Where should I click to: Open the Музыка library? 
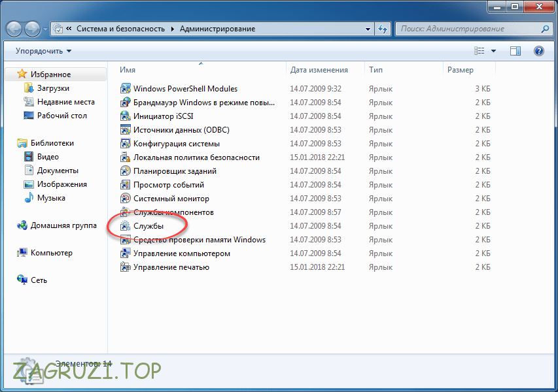point(51,198)
